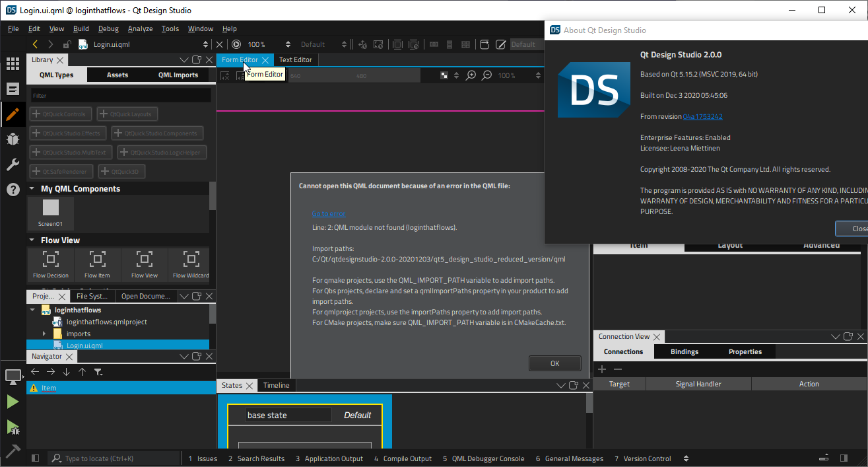Click the Help question mark icon

(x=13, y=190)
